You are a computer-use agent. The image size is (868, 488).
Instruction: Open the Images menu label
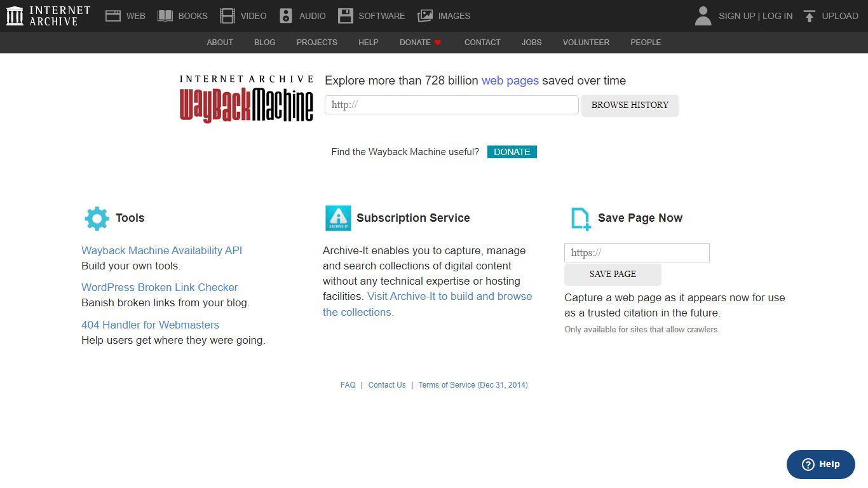click(454, 16)
